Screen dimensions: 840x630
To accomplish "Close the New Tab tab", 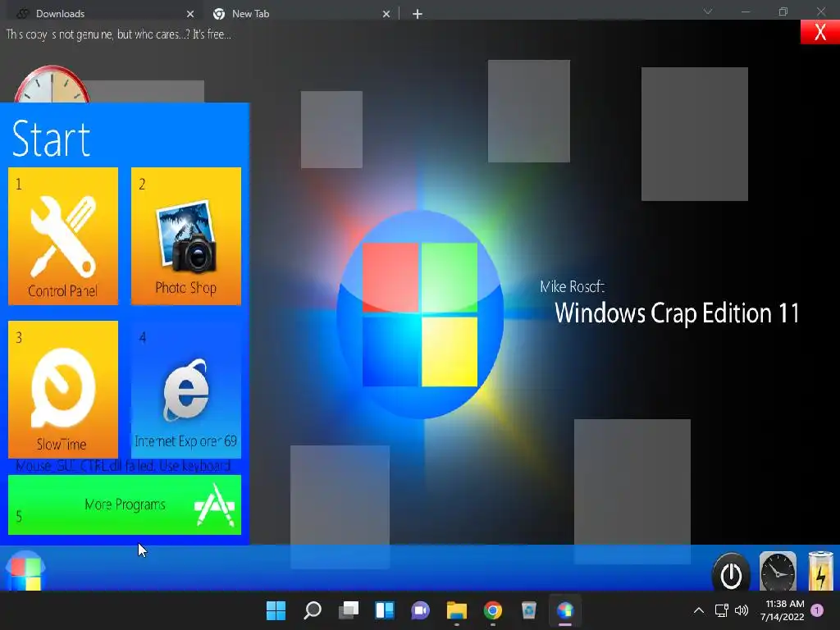I will 386,14.
